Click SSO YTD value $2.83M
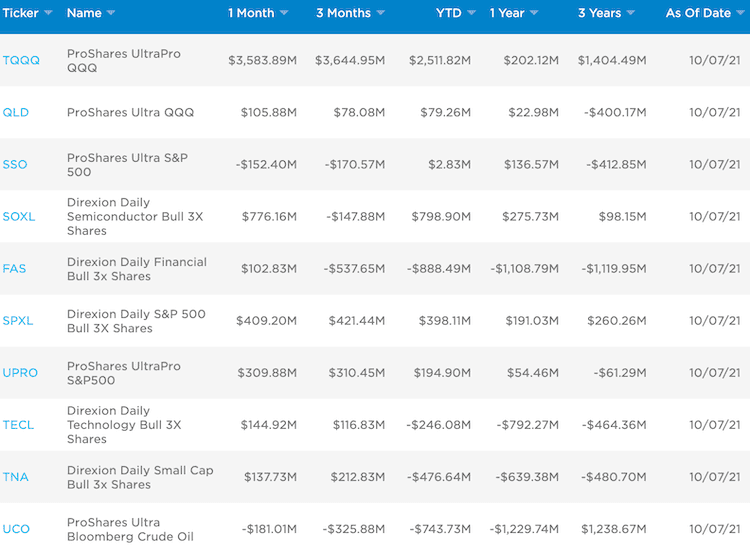 449,165
